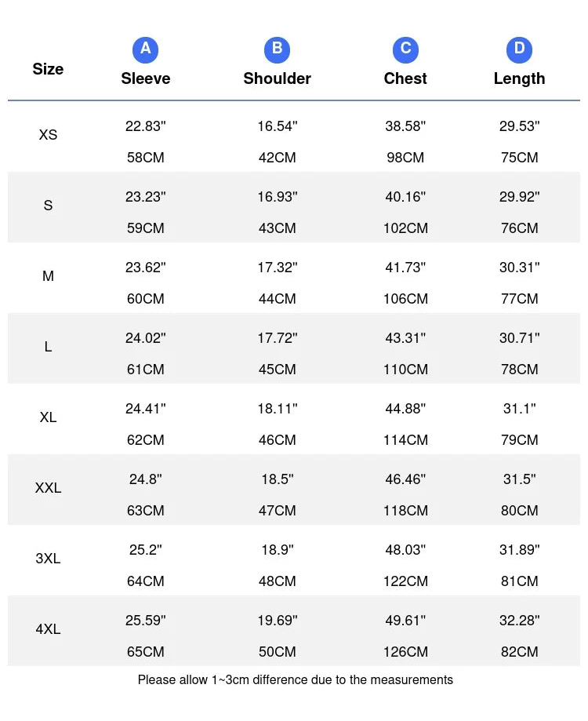
Task: Click the blue C circle icon
Action: coord(405,49)
